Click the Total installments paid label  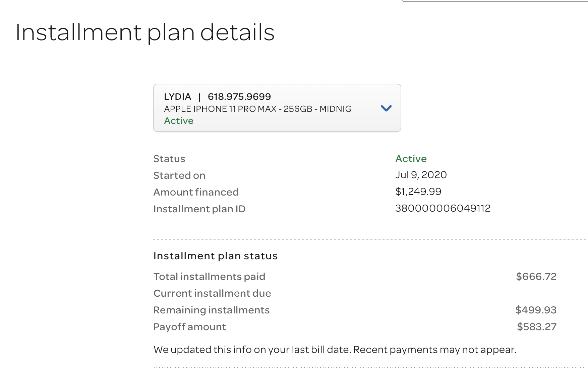209,277
